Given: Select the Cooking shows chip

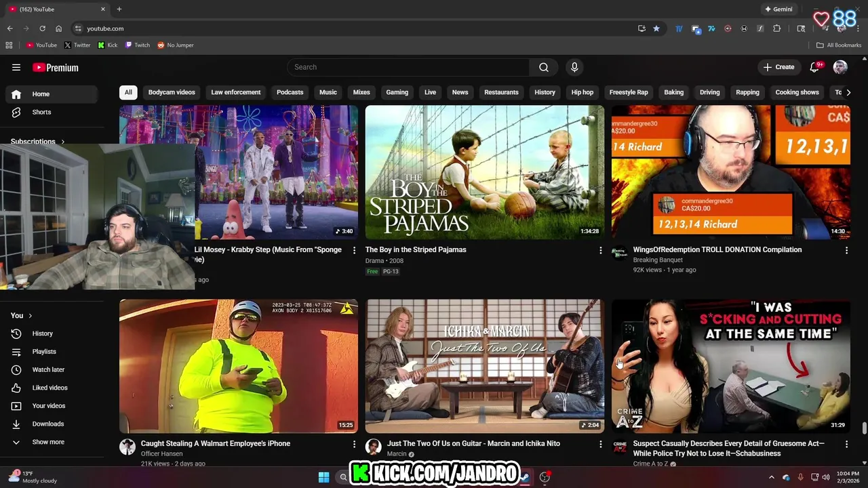Looking at the screenshot, I should point(797,92).
